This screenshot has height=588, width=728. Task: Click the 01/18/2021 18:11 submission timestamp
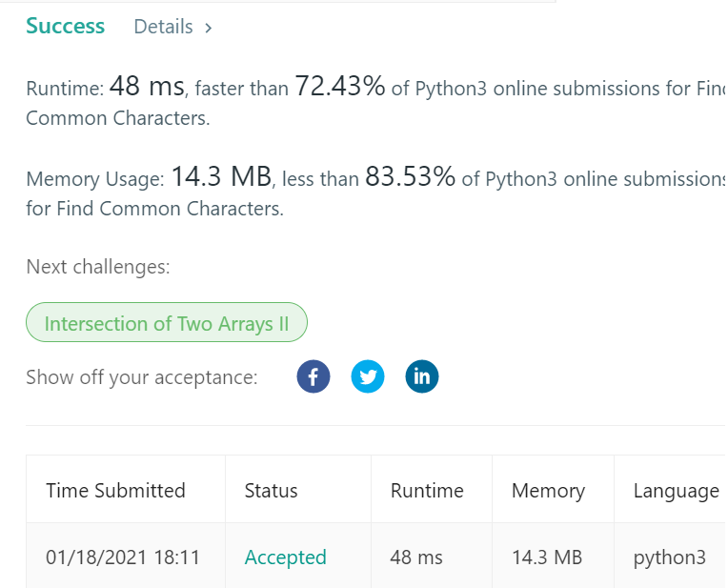pos(123,557)
